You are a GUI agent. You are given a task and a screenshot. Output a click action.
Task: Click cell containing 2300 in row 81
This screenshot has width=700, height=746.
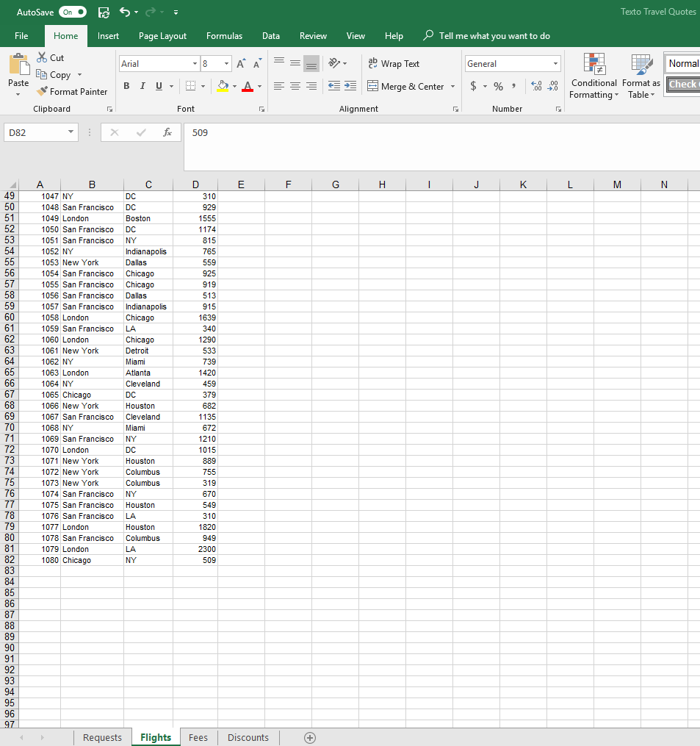pyautogui.click(x=195, y=549)
